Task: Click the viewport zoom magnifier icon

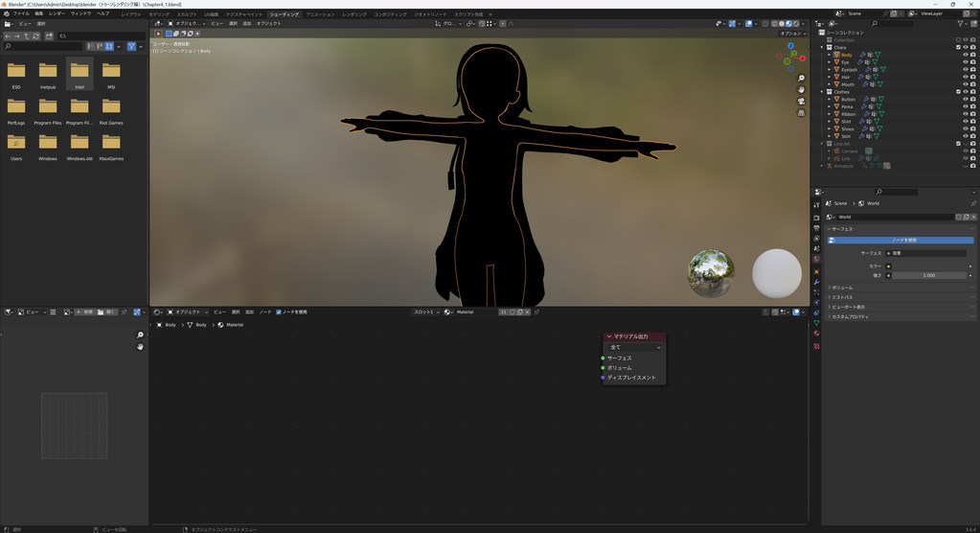Action: pyautogui.click(x=801, y=78)
